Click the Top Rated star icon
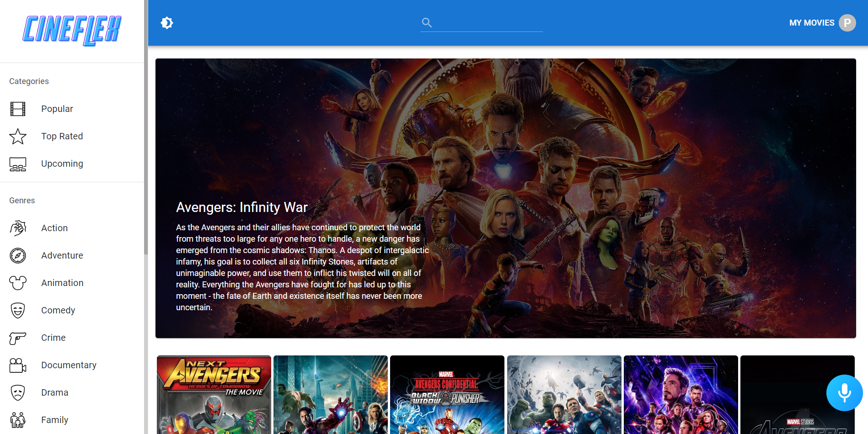The height and width of the screenshot is (434, 868). pyautogui.click(x=18, y=136)
